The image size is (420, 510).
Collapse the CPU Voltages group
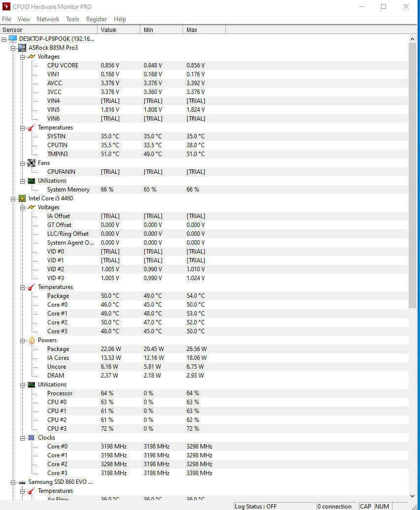coord(22,208)
